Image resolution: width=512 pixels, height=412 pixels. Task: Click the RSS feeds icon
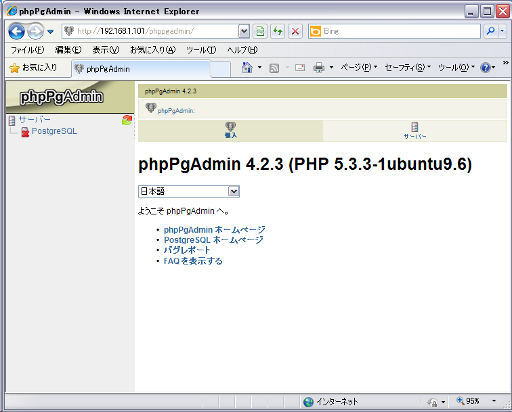tap(274, 68)
